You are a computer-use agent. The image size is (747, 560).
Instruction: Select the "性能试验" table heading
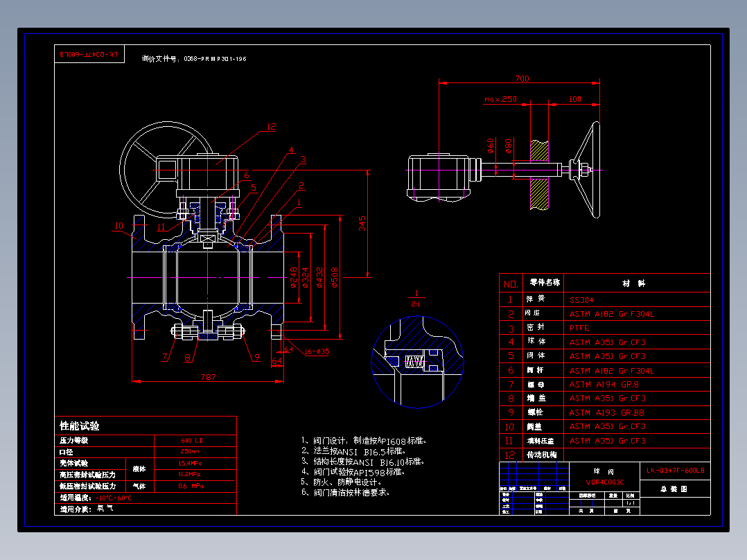coord(79,426)
